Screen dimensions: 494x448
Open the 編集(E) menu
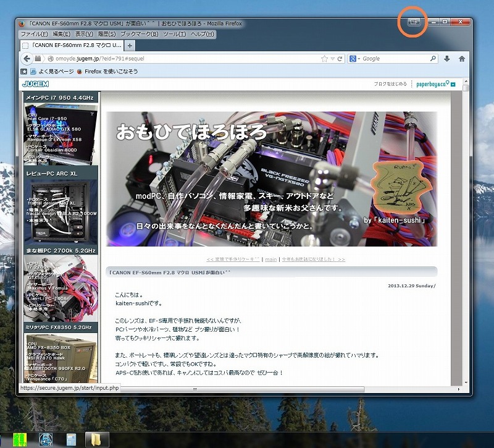pyautogui.click(x=61, y=34)
